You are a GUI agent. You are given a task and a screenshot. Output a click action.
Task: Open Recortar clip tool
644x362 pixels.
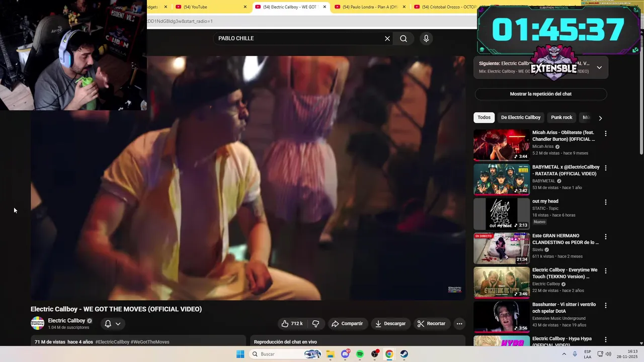coord(432,324)
